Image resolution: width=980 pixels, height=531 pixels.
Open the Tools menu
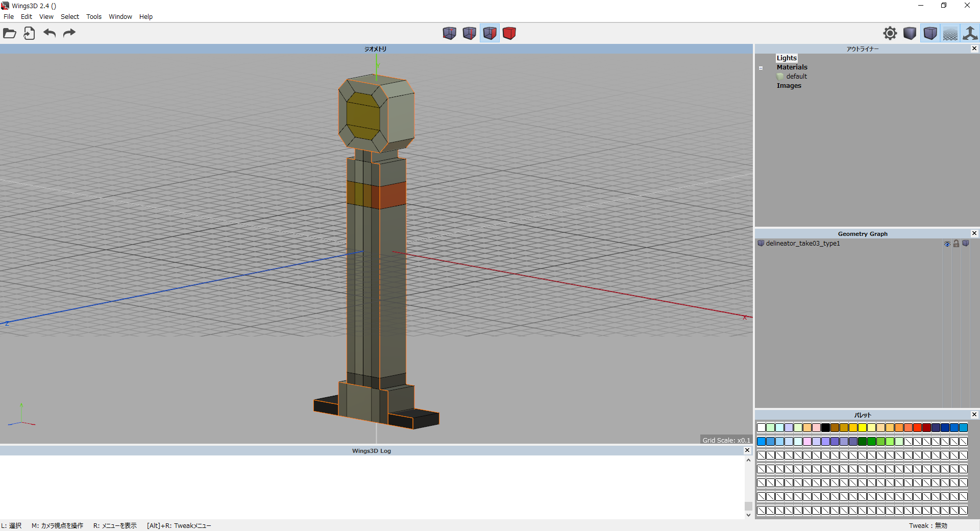94,17
